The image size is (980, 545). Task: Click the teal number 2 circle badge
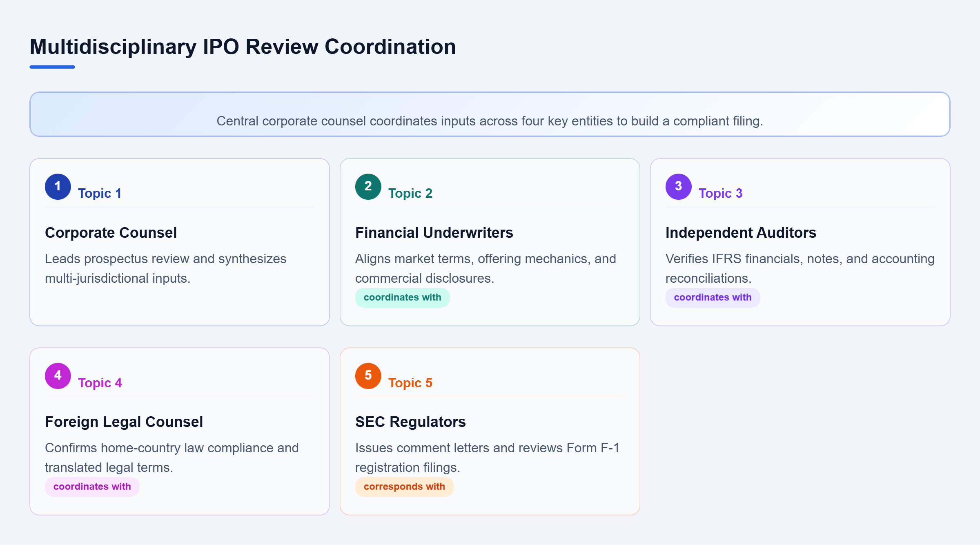point(368,187)
